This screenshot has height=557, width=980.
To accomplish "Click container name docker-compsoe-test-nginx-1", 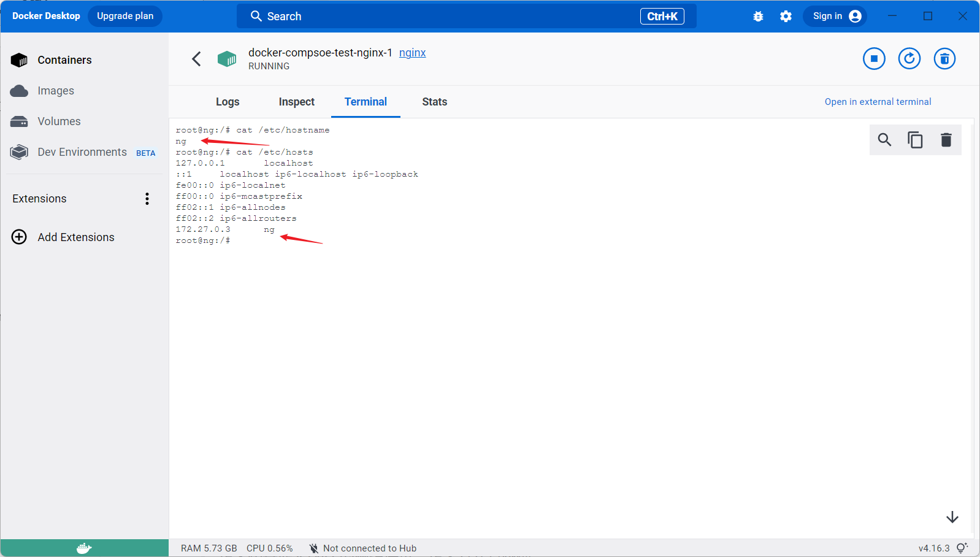I will point(320,53).
